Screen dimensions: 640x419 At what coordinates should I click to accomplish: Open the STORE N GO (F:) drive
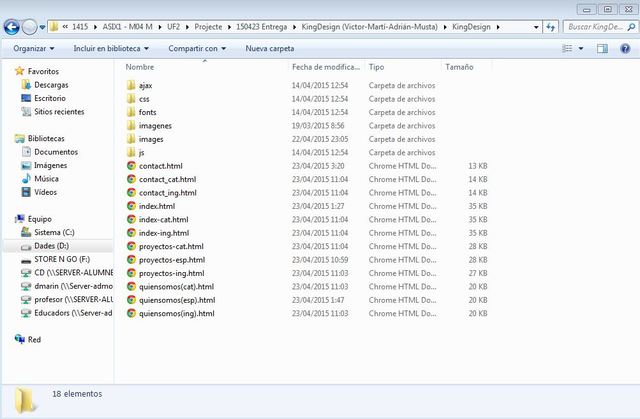tap(62, 259)
